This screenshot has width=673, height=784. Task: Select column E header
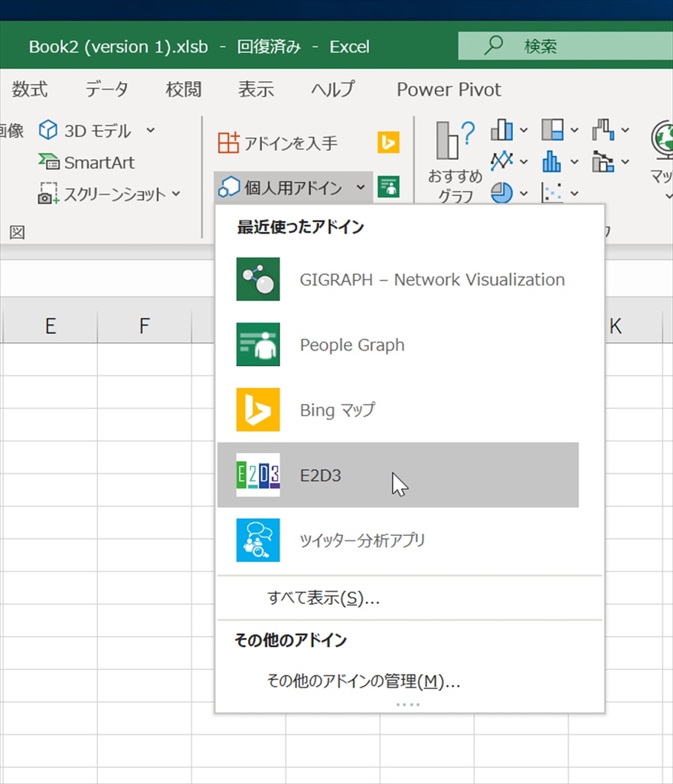(x=50, y=326)
